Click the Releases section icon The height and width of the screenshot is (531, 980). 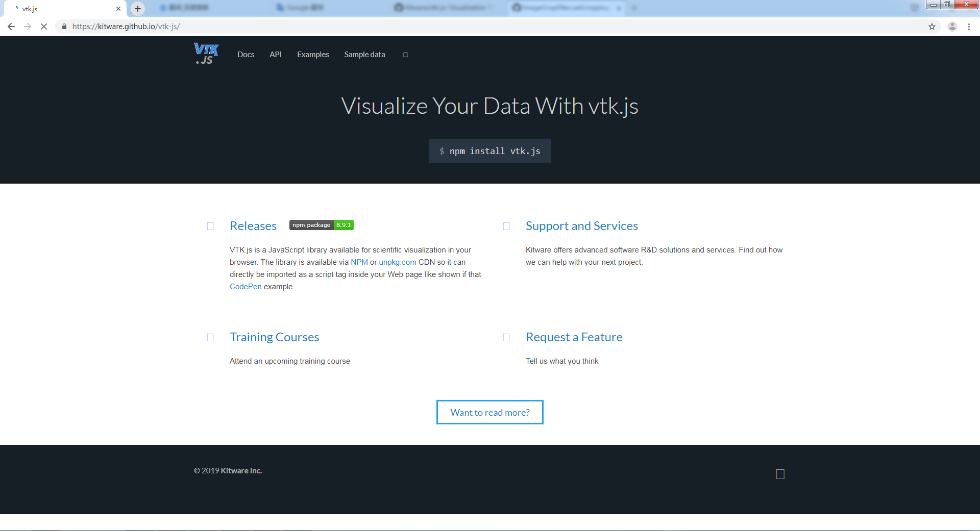[x=210, y=226]
